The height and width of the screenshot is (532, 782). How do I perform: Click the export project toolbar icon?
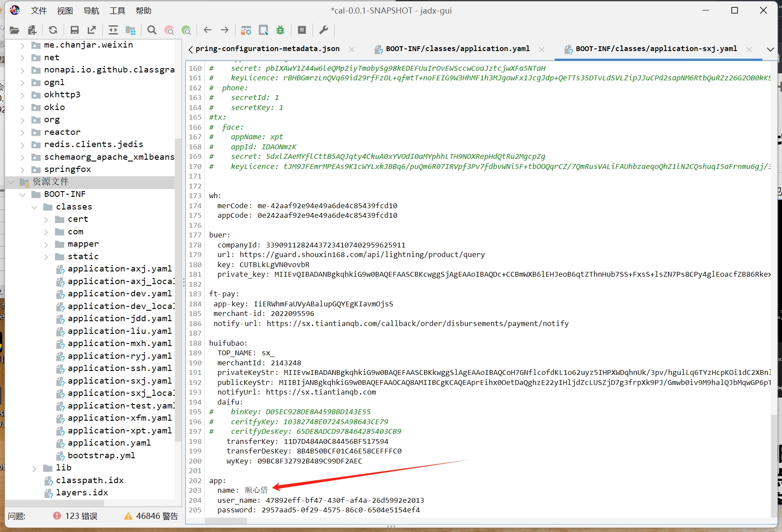click(x=92, y=30)
